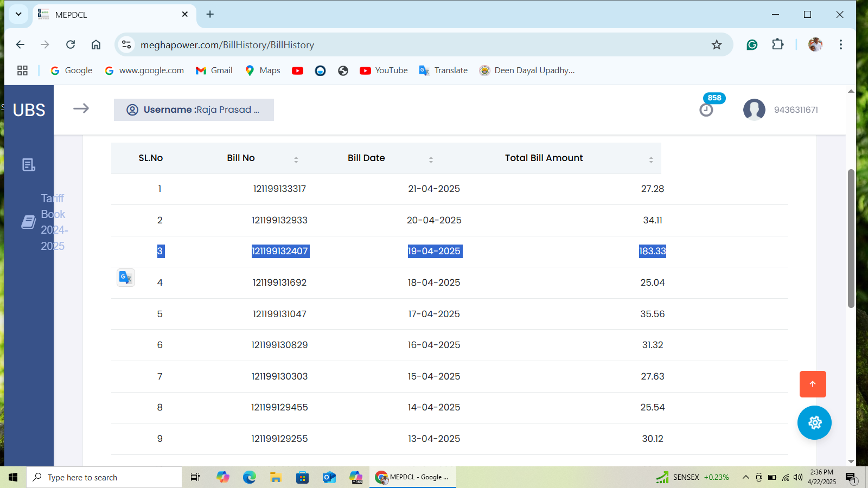Select the MEPDCL browser tab
868x488 pixels.
coord(114,15)
